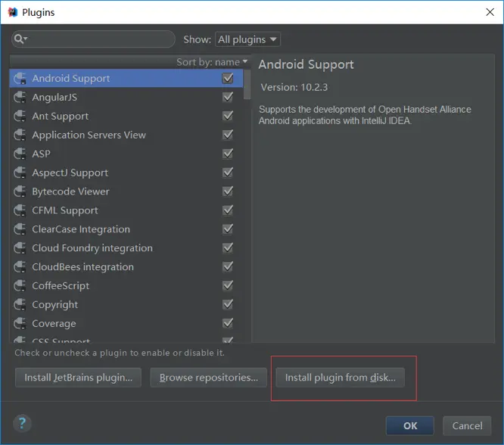The width and height of the screenshot is (504, 445).
Task: Select the Coverage row text
Action: coord(54,323)
